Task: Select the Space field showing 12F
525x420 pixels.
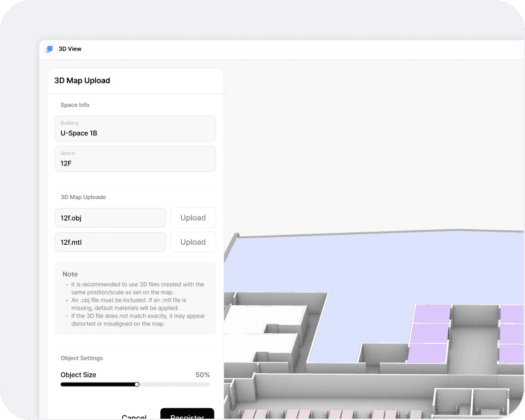Action: (135, 159)
